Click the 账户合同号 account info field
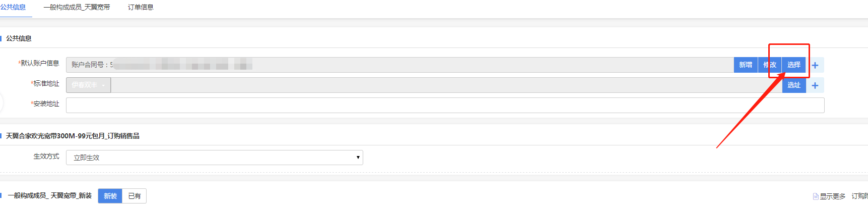 (x=400, y=65)
